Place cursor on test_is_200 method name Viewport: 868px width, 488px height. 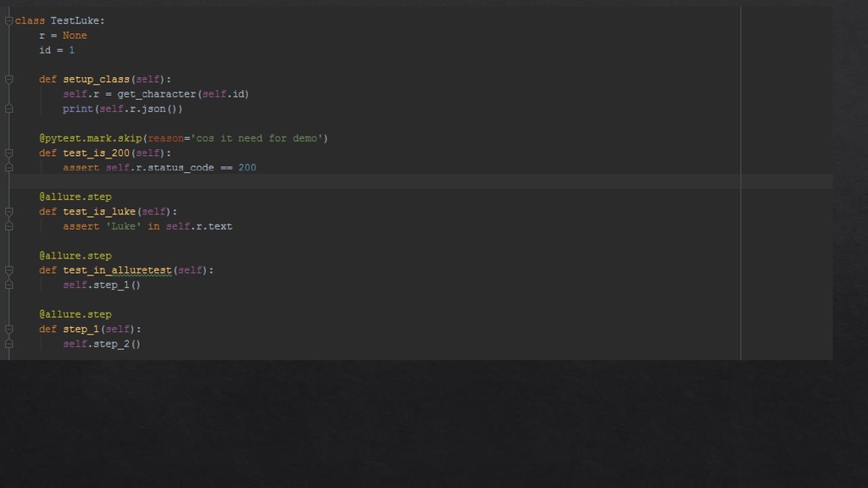click(x=96, y=153)
